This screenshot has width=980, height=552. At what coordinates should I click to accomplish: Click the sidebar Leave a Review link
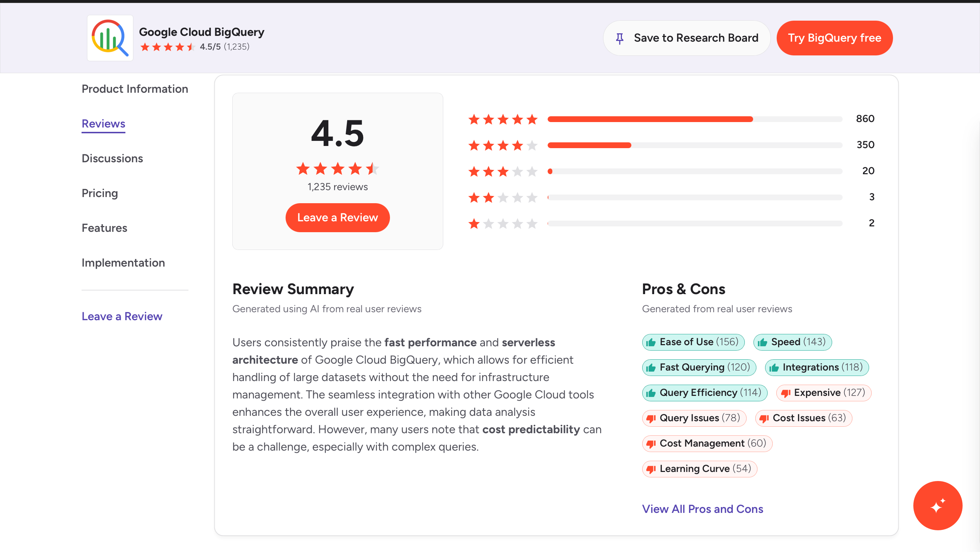click(x=122, y=316)
